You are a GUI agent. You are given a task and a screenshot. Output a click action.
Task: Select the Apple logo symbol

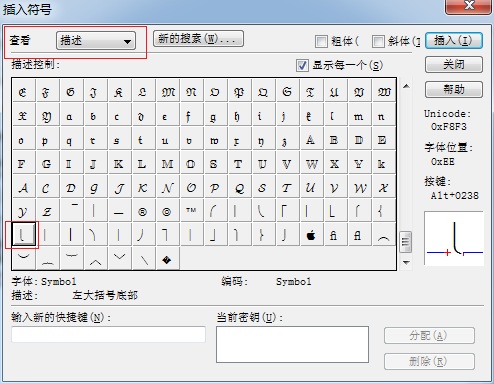point(311,236)
